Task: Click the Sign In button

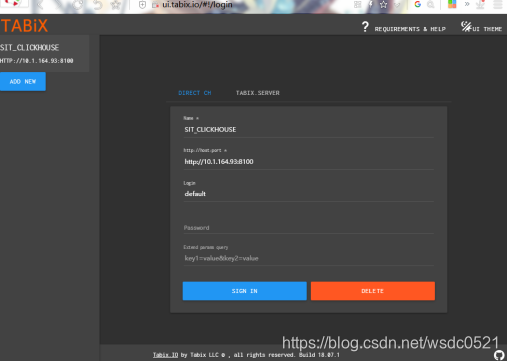Action: tap(245, 291)
